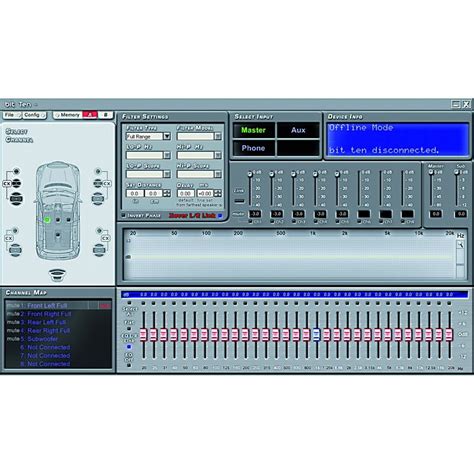
Task: Toggle the Invert Phase checkbox
Action: [x=123, y=216]
